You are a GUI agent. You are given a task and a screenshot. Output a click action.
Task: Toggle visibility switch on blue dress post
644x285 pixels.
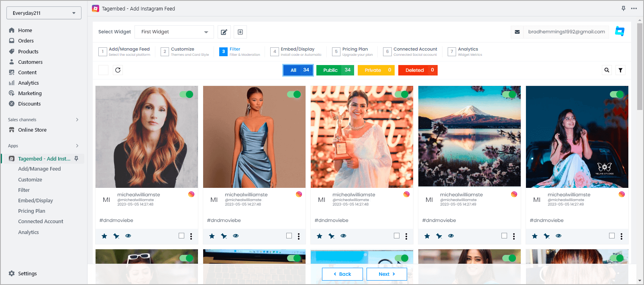pos(294,94)
